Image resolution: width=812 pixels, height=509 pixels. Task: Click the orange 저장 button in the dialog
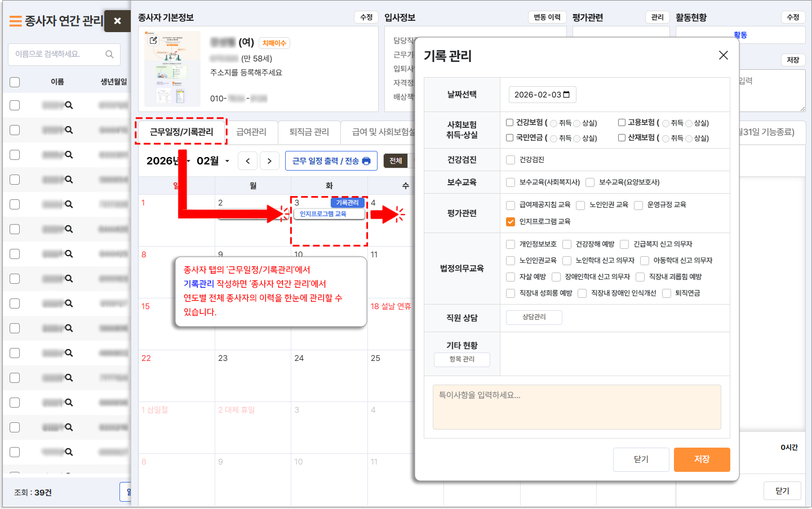pos(702,459)
